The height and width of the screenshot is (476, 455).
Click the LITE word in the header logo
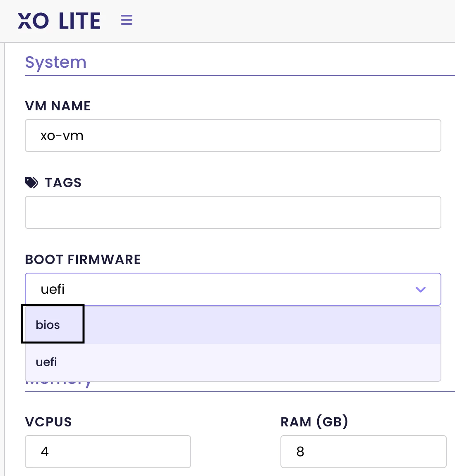tap(80, 21)
